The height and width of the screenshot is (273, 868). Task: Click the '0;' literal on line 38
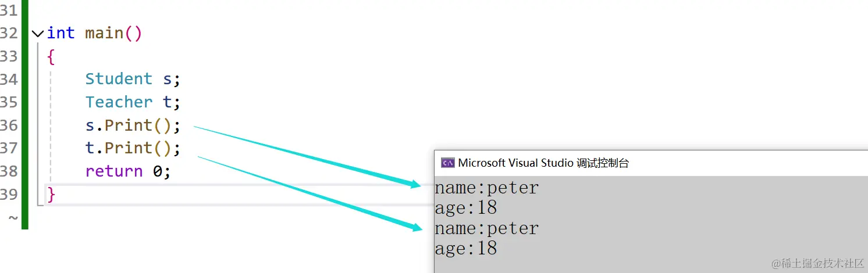162,171
